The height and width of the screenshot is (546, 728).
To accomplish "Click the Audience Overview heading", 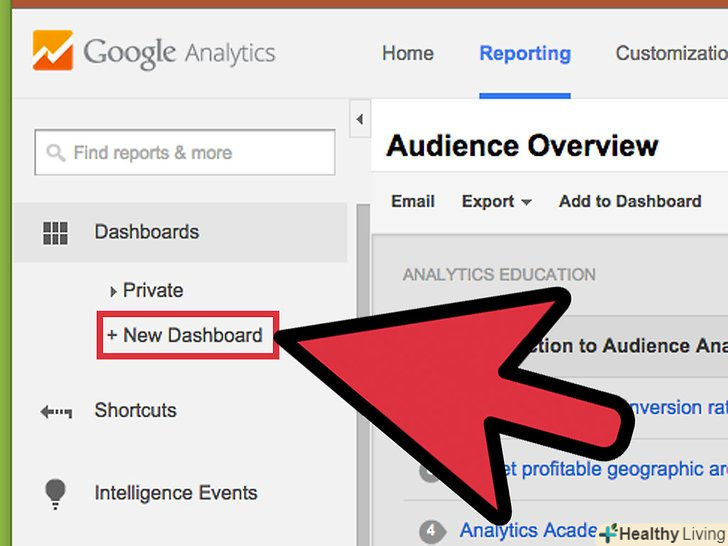I will click(x=522, y=146).
